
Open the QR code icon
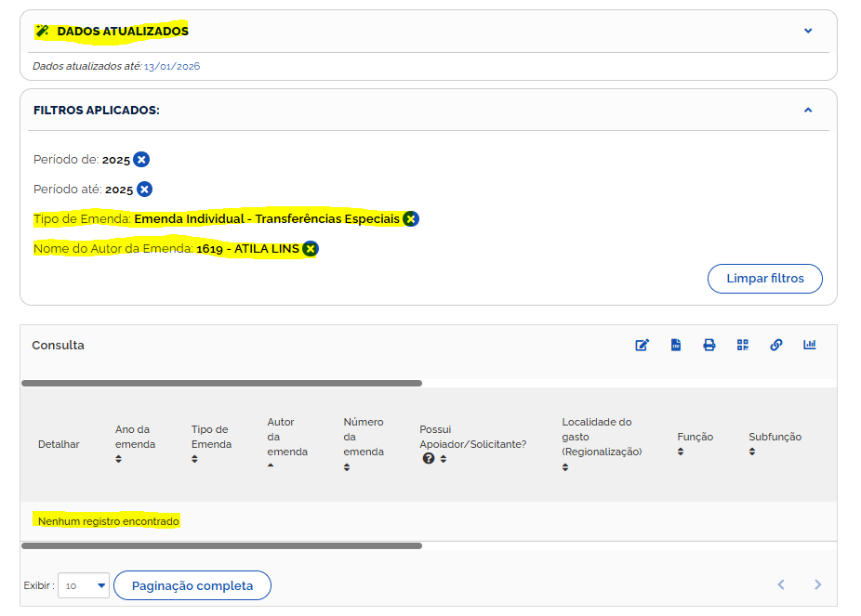tap(743, 345)
